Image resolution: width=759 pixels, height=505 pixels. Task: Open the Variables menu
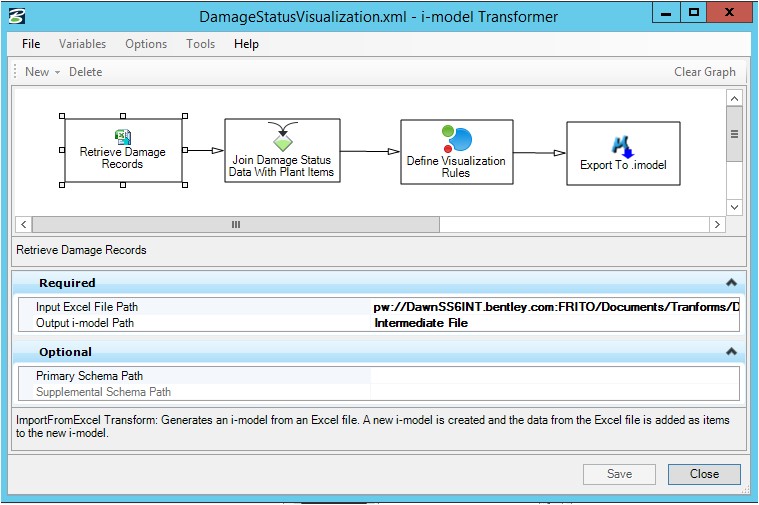tap(82, 44)
